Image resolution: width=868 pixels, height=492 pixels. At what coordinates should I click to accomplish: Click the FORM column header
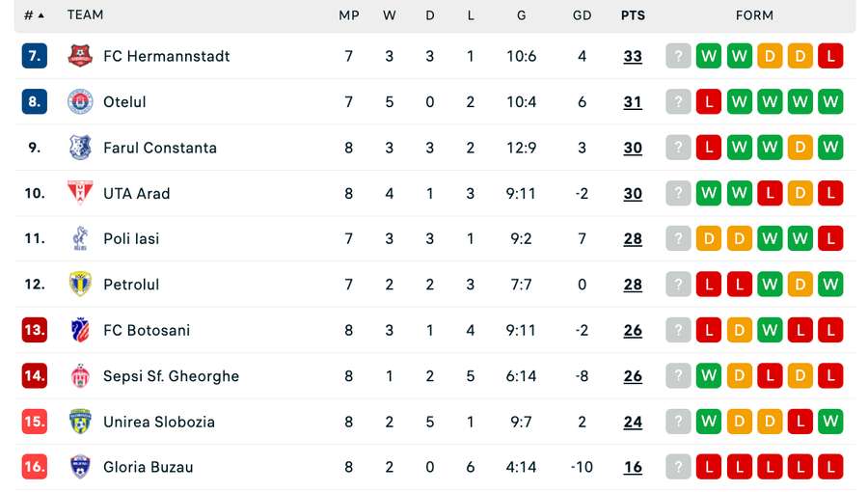(x=754, y=15)
